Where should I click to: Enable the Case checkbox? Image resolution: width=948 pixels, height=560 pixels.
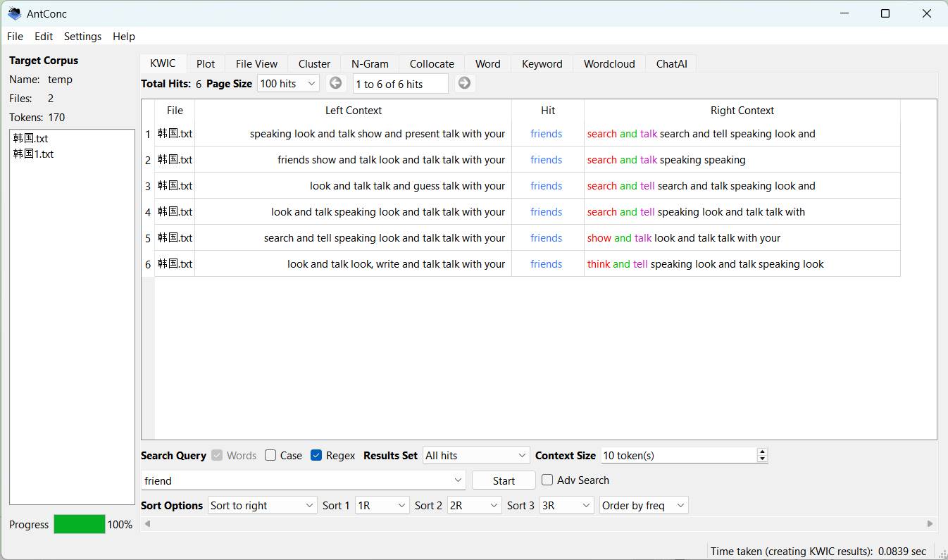click(x=270, y=456)
